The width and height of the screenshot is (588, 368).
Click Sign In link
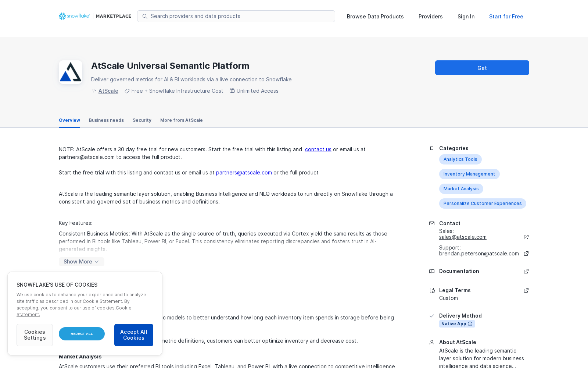pos(466,17)
